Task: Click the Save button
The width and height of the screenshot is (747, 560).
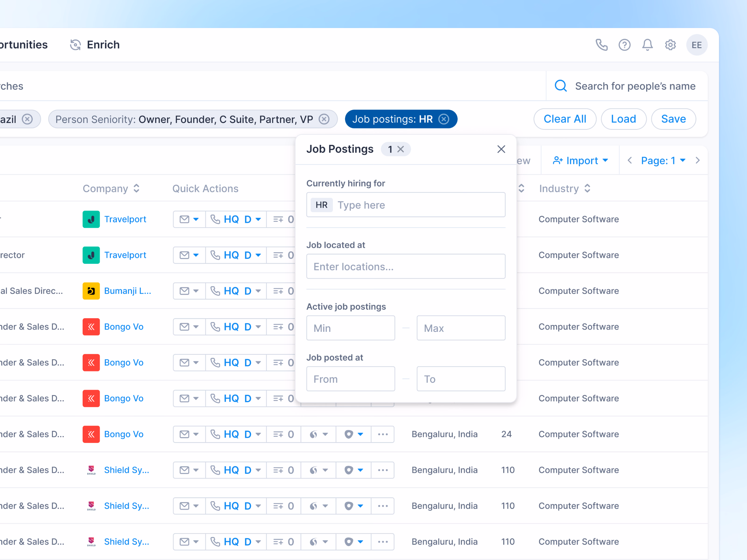Action: pos(673,119)
